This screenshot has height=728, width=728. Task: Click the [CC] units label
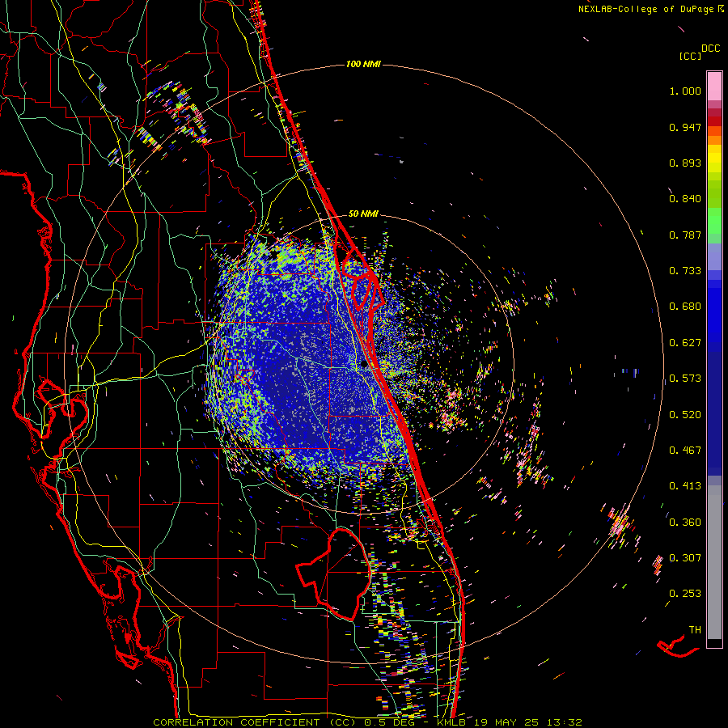tap(690, 56)
